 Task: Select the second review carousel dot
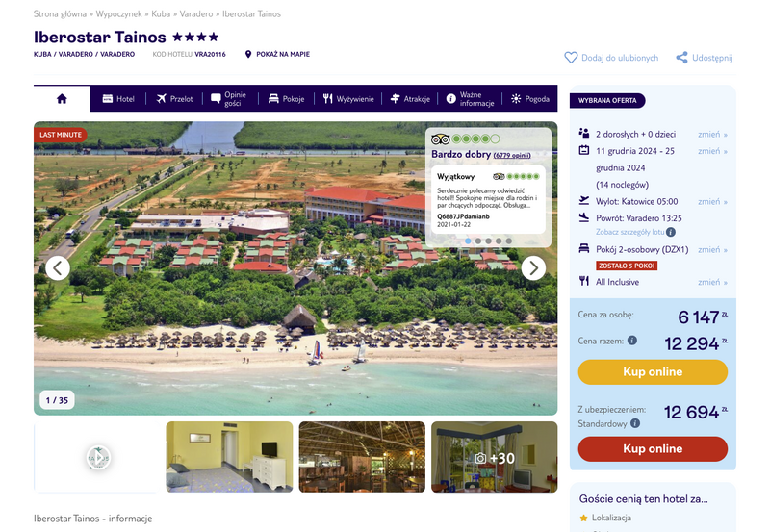(477, 241)
